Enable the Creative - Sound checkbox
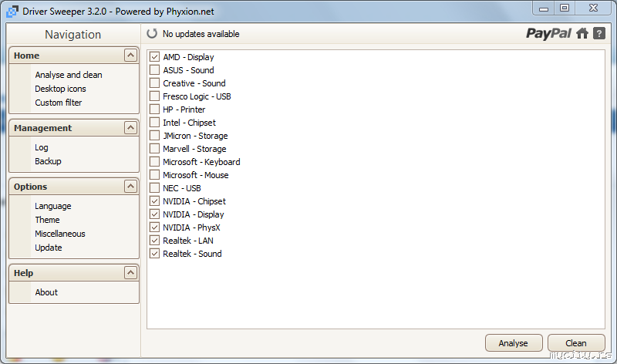Viewport: 617px width, 364px height. click(155, 83)
